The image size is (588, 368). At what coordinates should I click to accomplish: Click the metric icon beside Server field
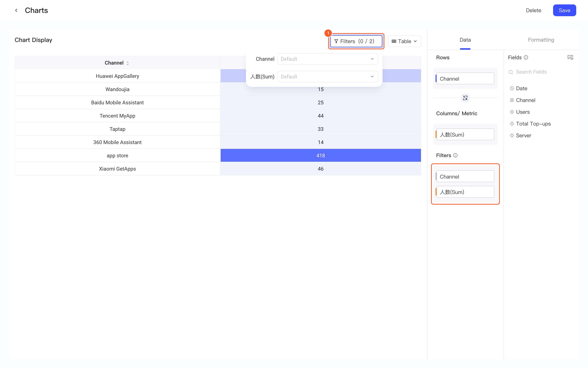click(512, 136)
